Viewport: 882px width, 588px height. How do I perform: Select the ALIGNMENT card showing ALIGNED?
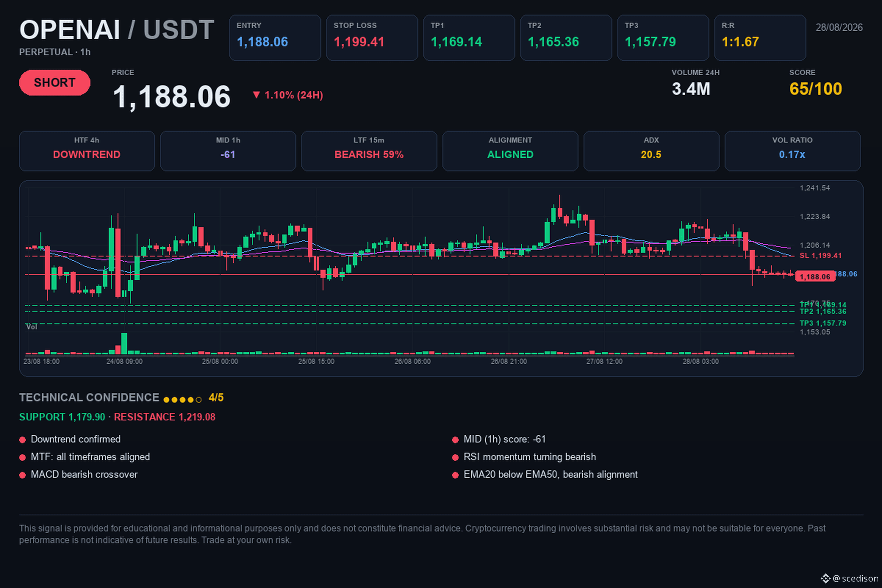pyautogui.click(x=510, y=151)
